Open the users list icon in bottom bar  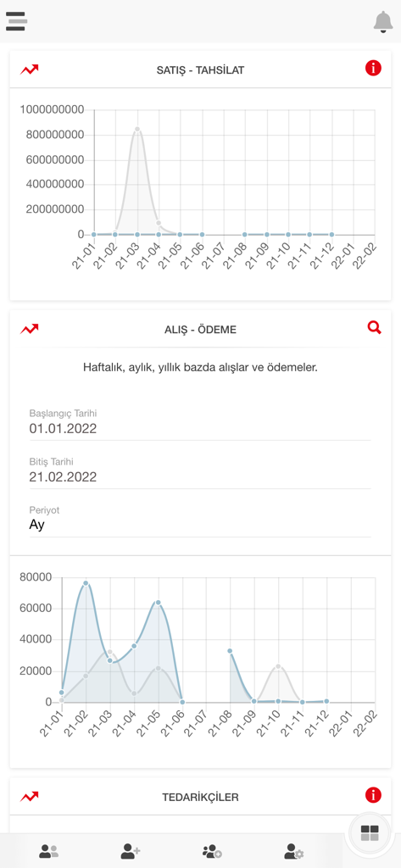click(x=48, y=851)
